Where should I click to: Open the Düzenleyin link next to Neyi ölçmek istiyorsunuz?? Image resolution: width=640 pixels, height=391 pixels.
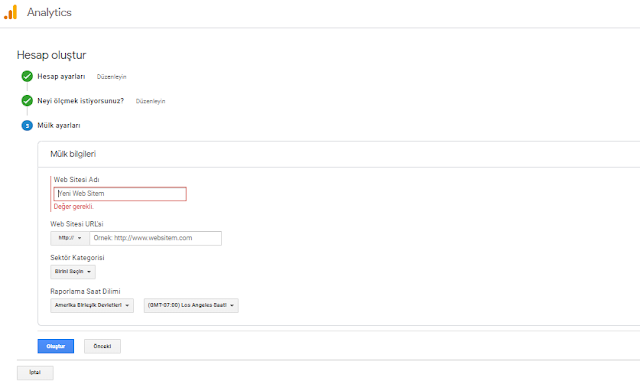click(x=151, y=101)
